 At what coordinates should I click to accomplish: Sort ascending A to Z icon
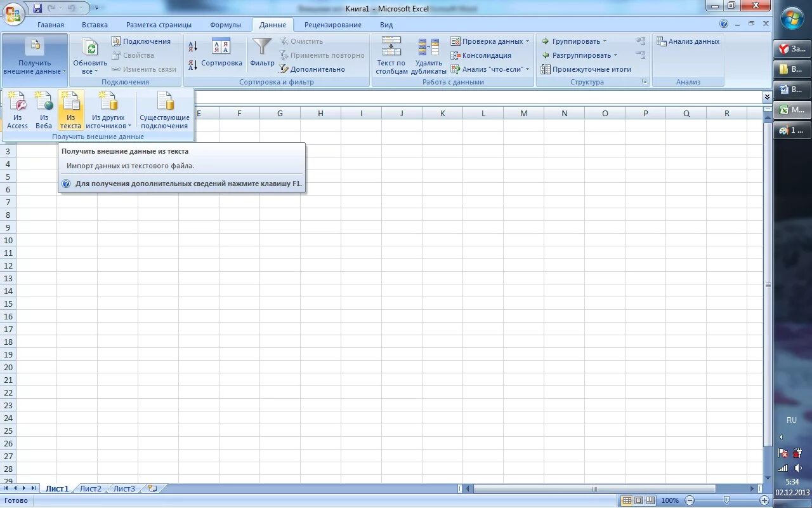tap(193, 46)
